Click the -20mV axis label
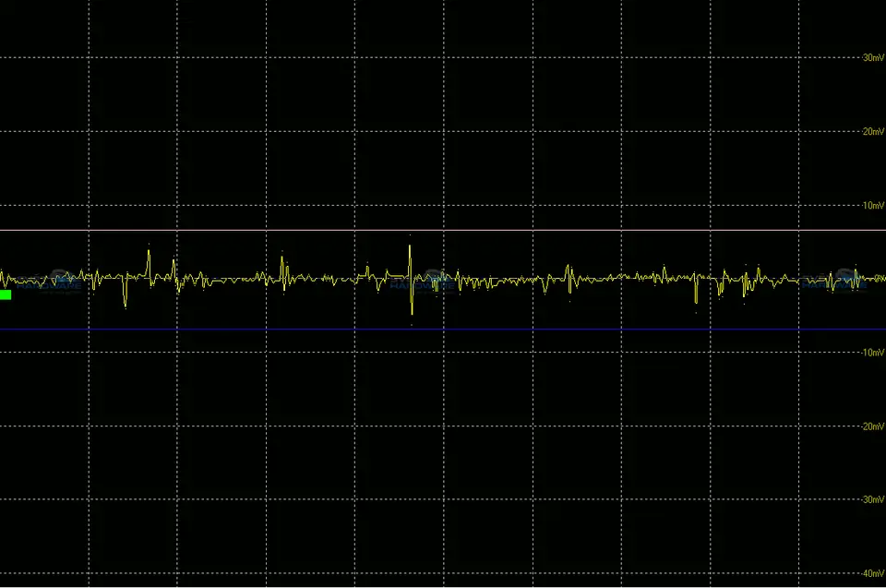 pos(871,426)
